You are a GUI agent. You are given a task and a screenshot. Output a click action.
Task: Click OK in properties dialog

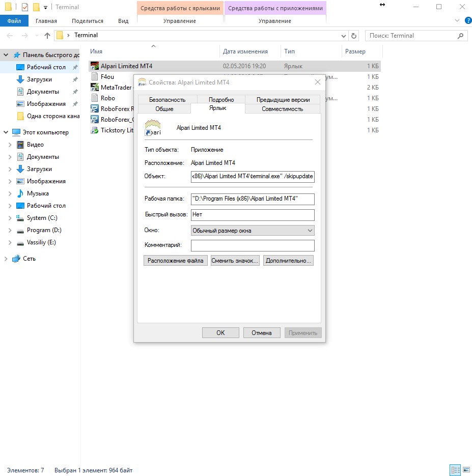point(220,333)
